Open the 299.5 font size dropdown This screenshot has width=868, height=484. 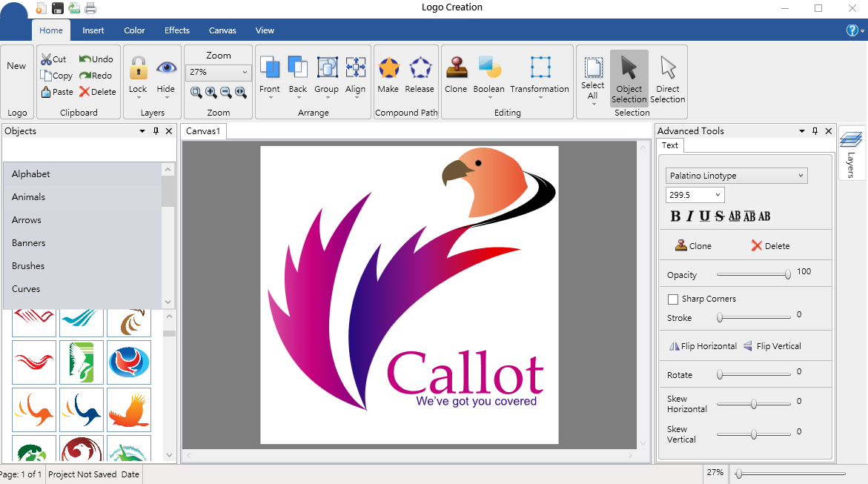(x=695, y=195)
